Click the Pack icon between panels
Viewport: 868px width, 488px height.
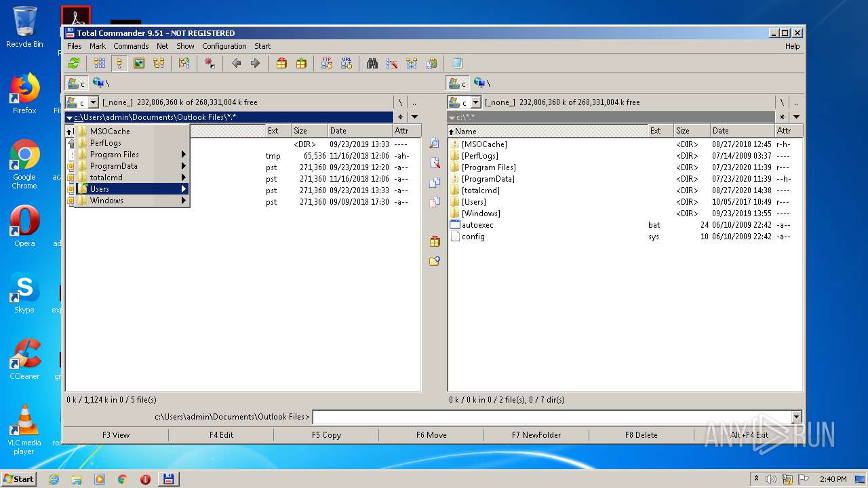[435, 241]
